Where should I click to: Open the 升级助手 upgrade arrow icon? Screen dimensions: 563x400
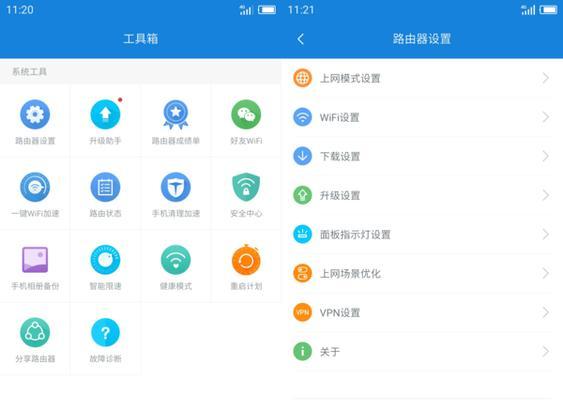coord(105,114)
